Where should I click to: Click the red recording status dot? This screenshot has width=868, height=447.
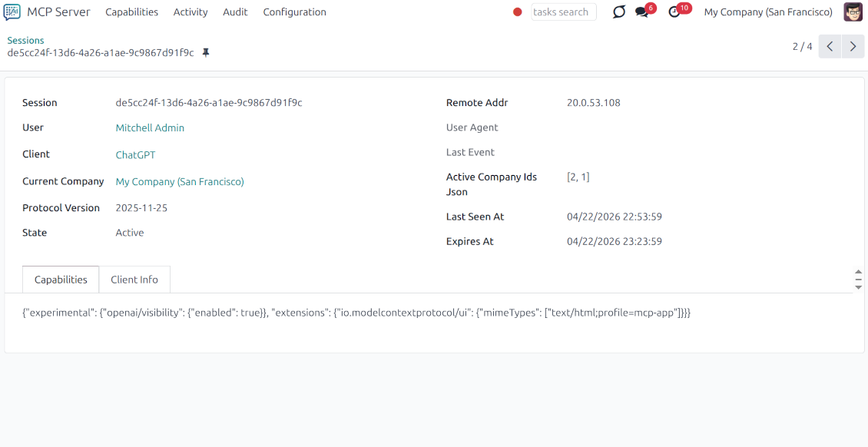click(517, 12)
